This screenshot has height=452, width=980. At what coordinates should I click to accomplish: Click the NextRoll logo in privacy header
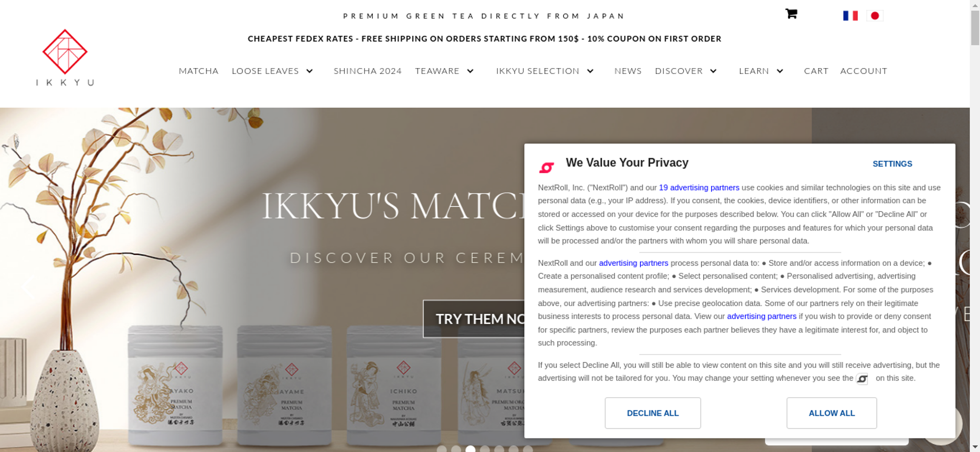[x=546, y=167]
